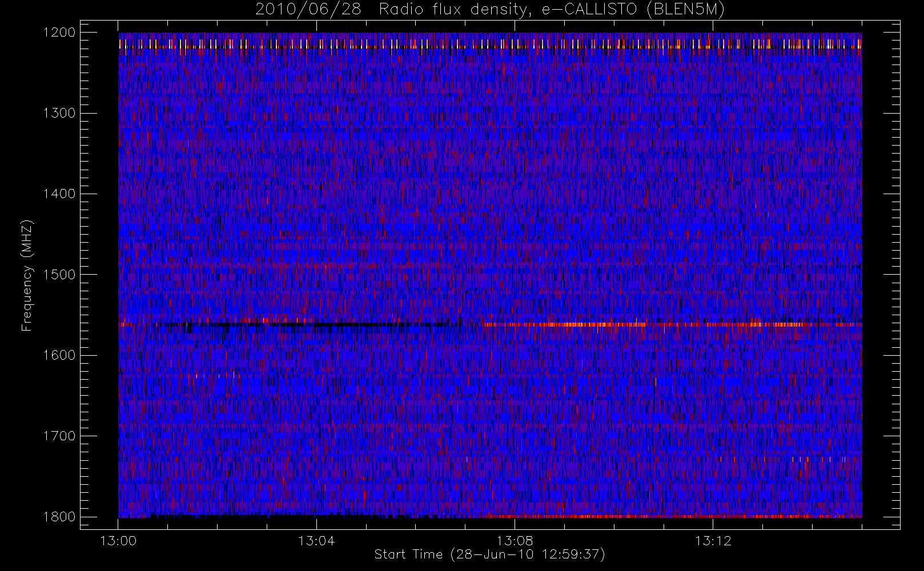Click the 1200 frequency tick label
The image size is (924, 571).
tap(59, 33)
